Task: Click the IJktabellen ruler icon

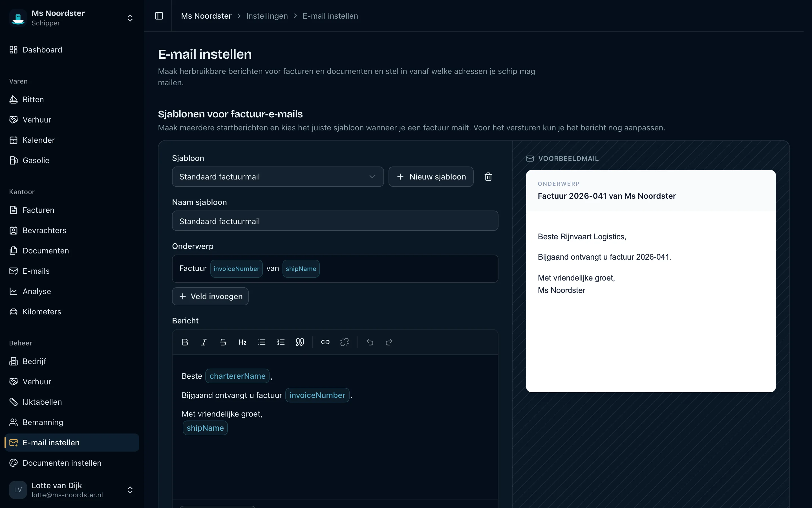Action: [14, 402]
